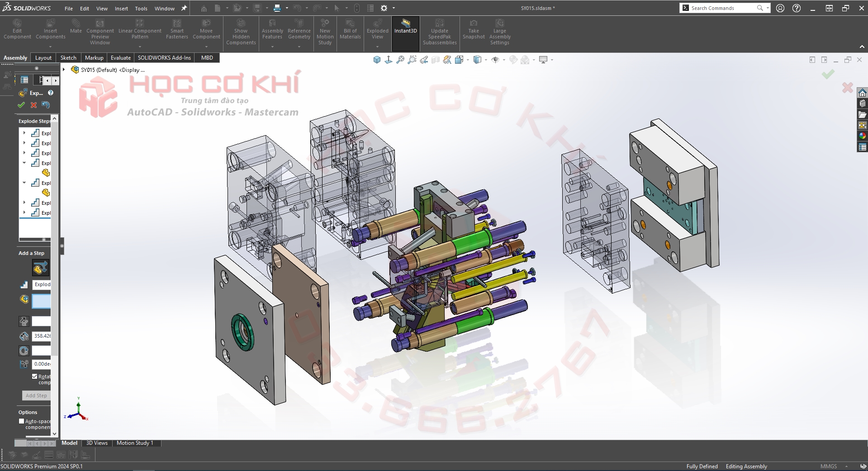Click the rotation angle field showing 0.00deg
868x471 pixels.
point(42,364)
